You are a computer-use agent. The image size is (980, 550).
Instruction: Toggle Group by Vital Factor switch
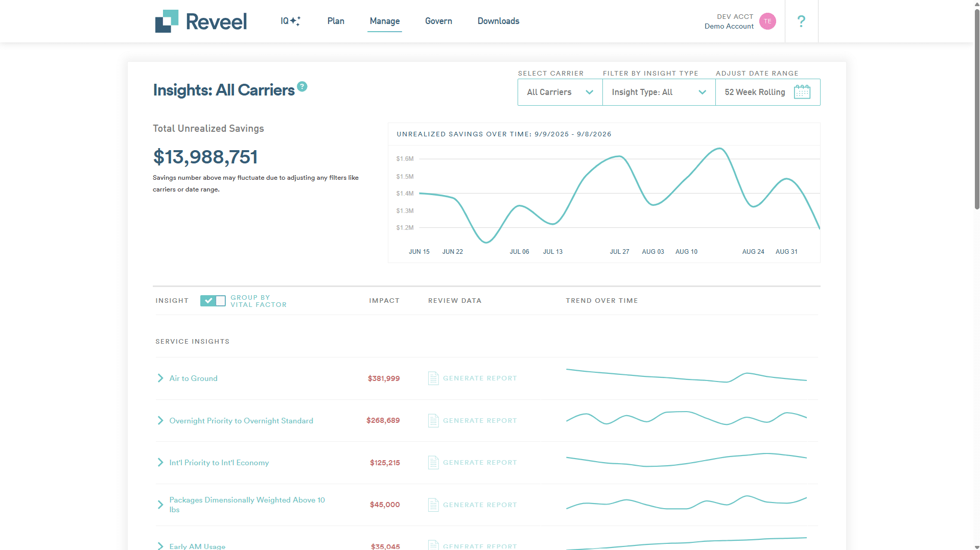(x=213, y=301)
